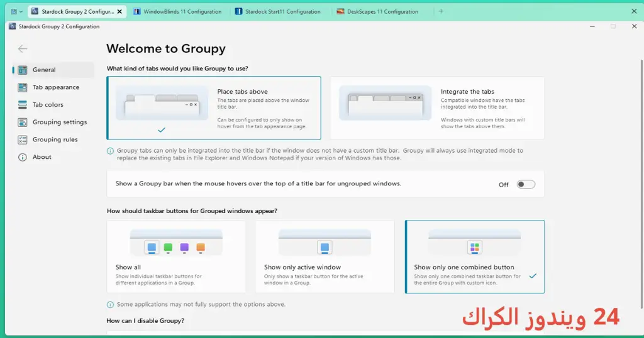Close the whole tab group at top right

coord(634,11)
